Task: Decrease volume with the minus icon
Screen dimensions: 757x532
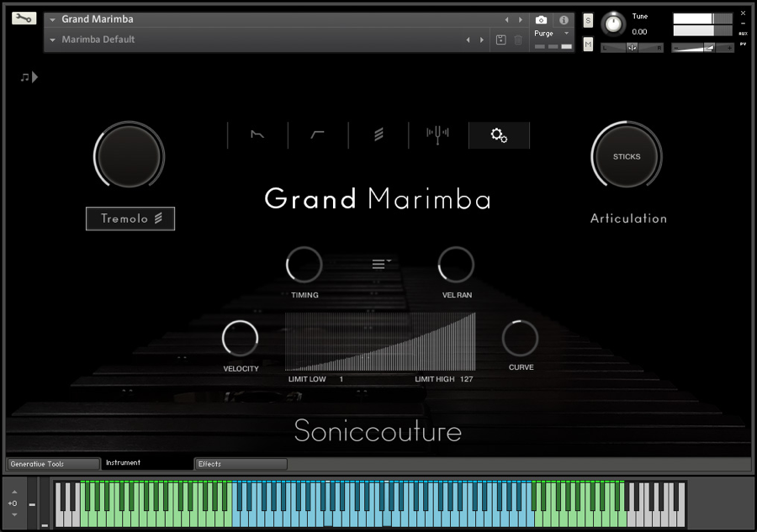Action: coord(676,48)
